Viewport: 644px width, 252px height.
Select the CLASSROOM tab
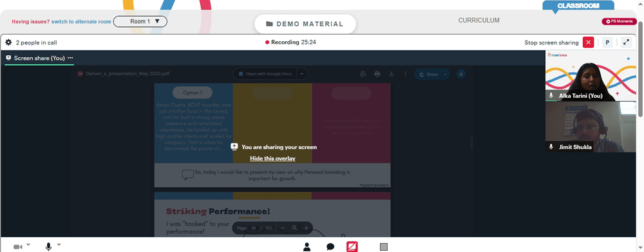(x=578, y=6)
